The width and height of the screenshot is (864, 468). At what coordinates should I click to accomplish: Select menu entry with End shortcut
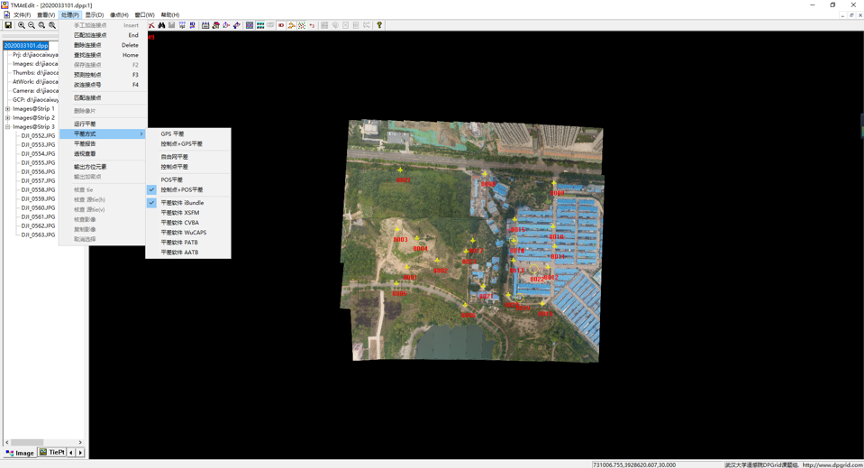click(x=103, y=35)
